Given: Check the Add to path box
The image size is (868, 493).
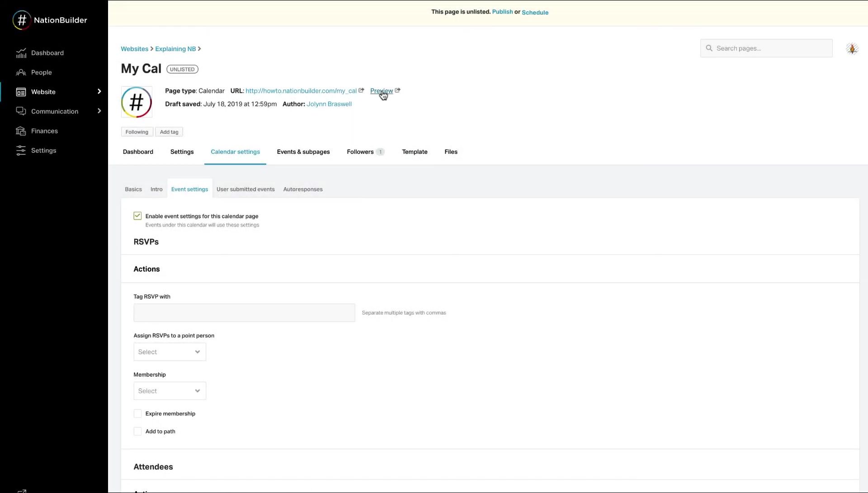Looking at the screenshot, I should [x=137, y=431].
